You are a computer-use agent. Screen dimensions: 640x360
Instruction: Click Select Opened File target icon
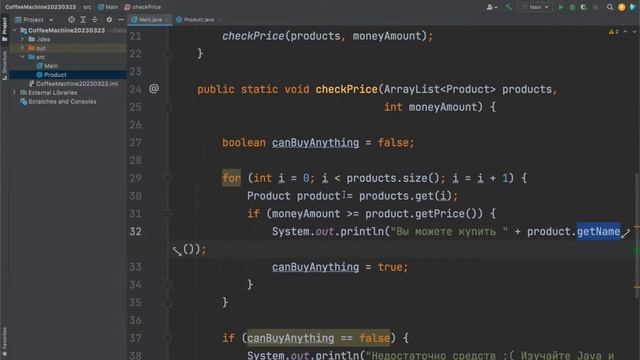pos(71,20)
